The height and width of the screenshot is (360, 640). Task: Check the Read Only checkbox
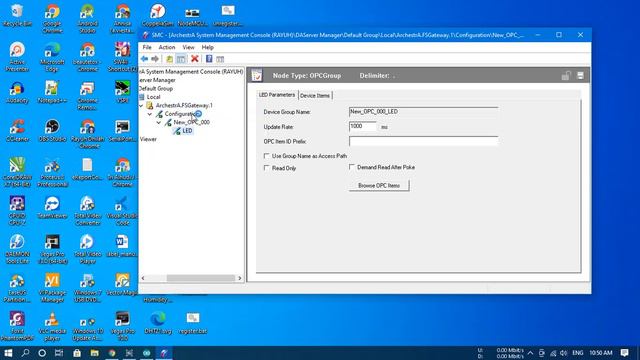coord(267,168)
